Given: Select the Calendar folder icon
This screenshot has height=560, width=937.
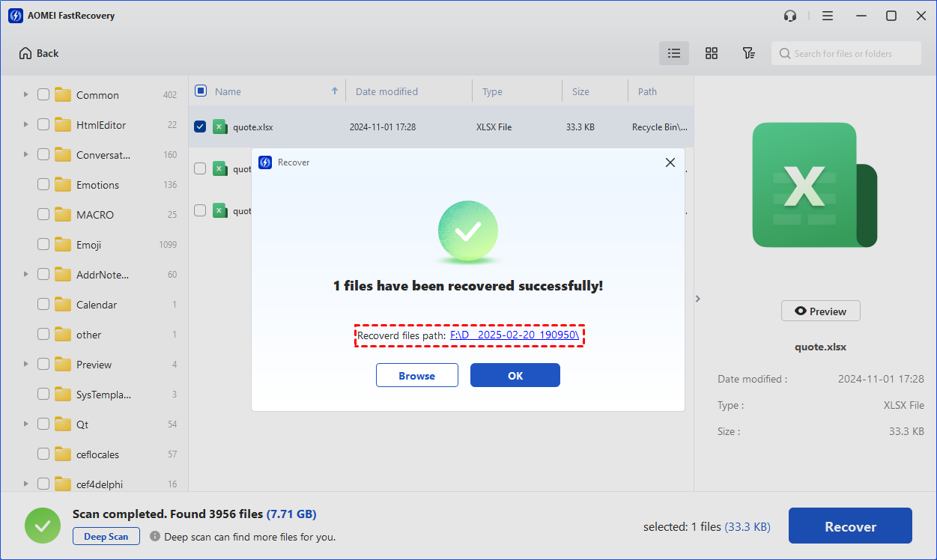Looking at the screenshot, I should click(x=63, y=304).
